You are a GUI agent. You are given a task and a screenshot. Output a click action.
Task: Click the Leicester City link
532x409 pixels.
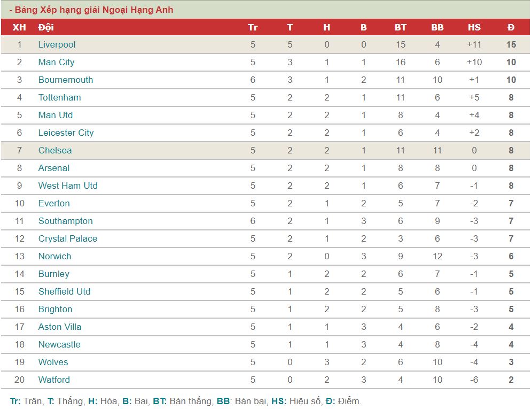[66, 133]
